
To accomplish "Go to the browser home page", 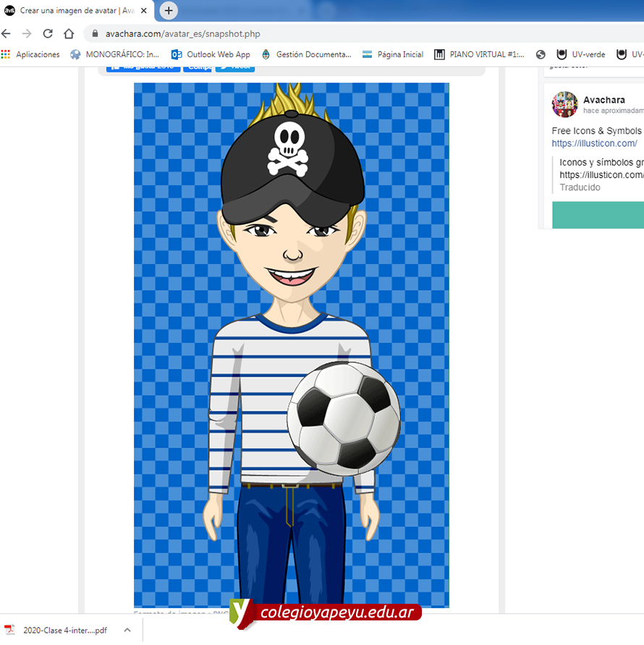I will (x=69, y=34).
